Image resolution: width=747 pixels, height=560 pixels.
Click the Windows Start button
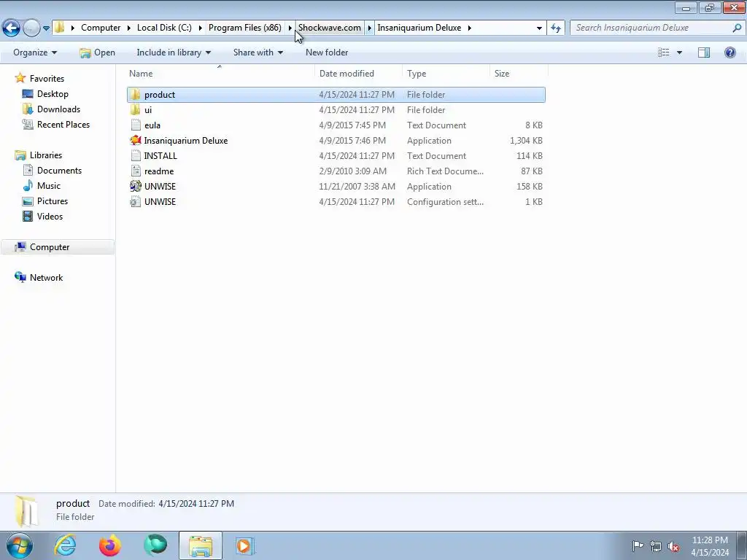[20, 545]
